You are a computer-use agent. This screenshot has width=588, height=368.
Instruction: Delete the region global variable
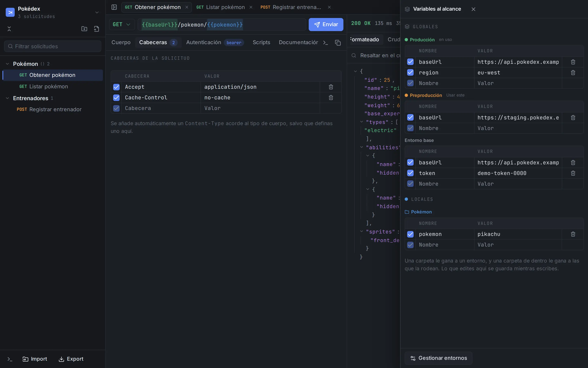[573, 73]
